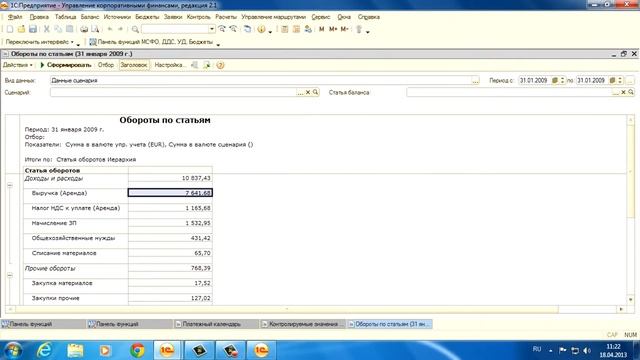The image size is (640, 360).
Task: Click the save settings icon before help icon
Action: [x=207, y=65]
